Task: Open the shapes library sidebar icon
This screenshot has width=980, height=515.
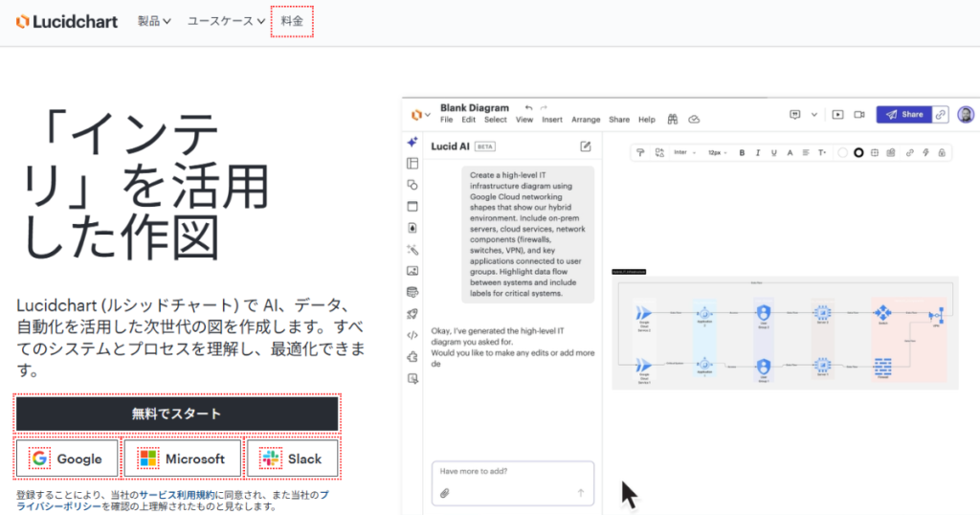Action: [x=412, y=185]
